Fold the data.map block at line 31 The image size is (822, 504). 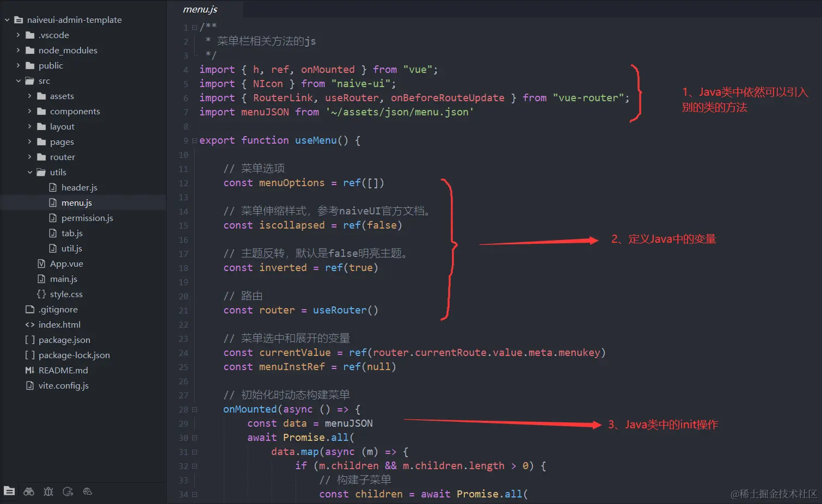(194, 452)
